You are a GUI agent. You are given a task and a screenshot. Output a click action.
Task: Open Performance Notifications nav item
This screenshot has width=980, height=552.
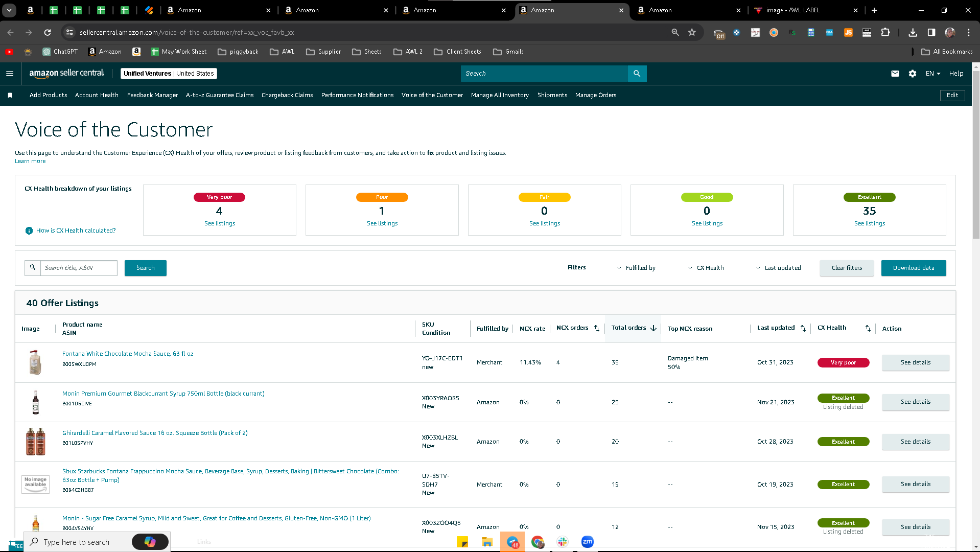pyautogui.click(x=357, y=95)
